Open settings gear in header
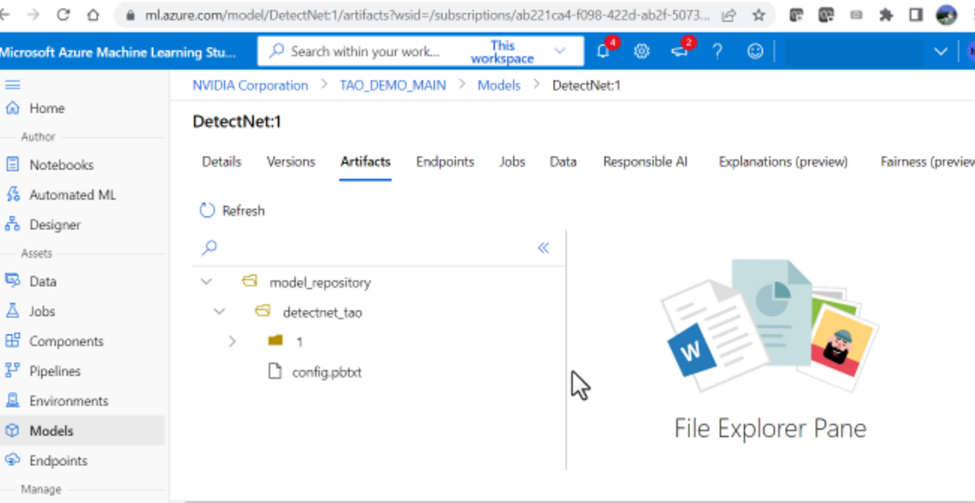 pos(642,51)
